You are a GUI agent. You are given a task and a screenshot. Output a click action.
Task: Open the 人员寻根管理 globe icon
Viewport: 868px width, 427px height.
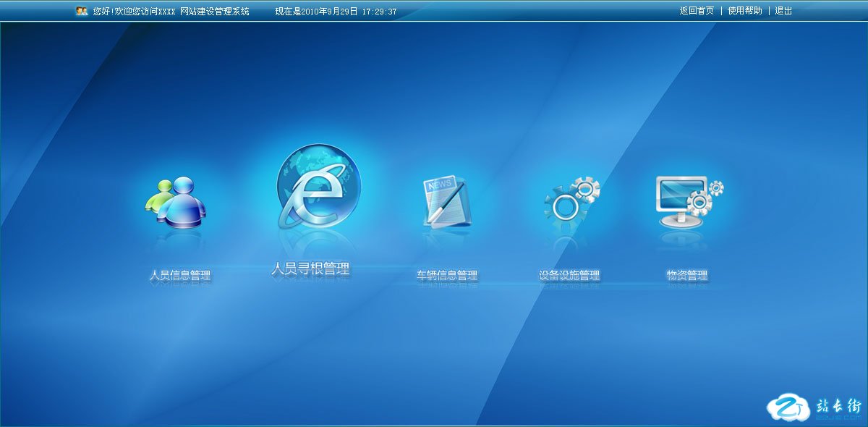coord(318,187)
